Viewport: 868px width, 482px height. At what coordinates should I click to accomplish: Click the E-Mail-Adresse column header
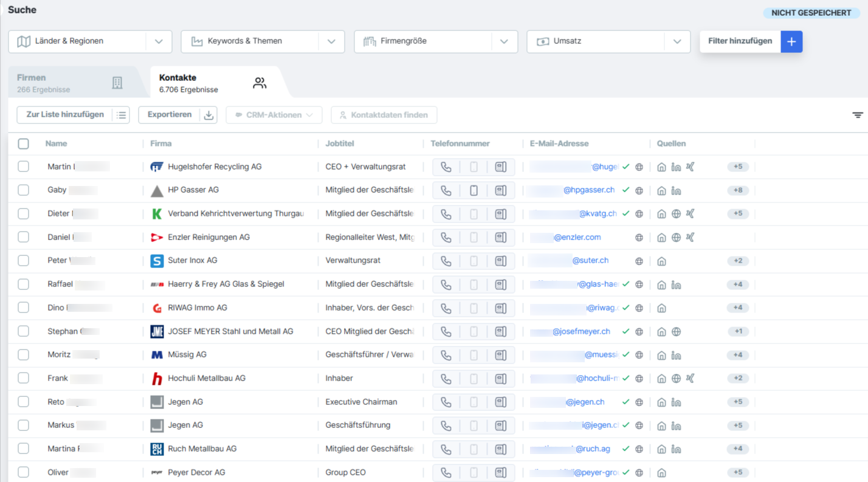(560, 144)
